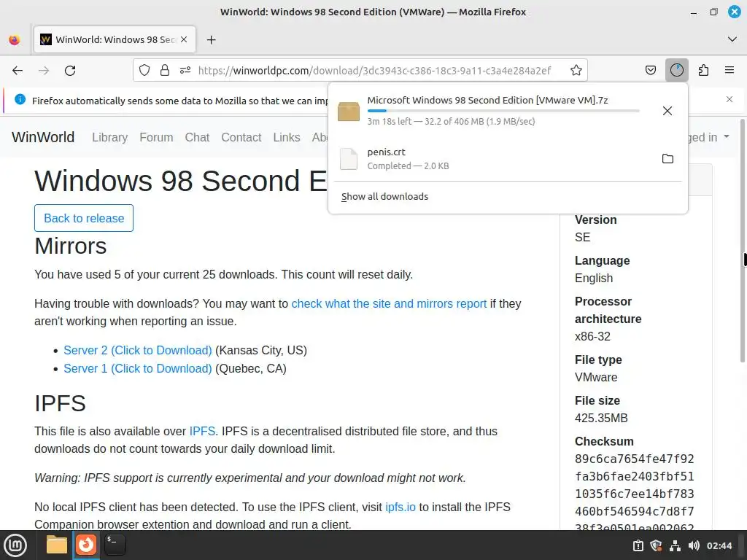Download from Server 1 Quebec

tap(138, 368)
